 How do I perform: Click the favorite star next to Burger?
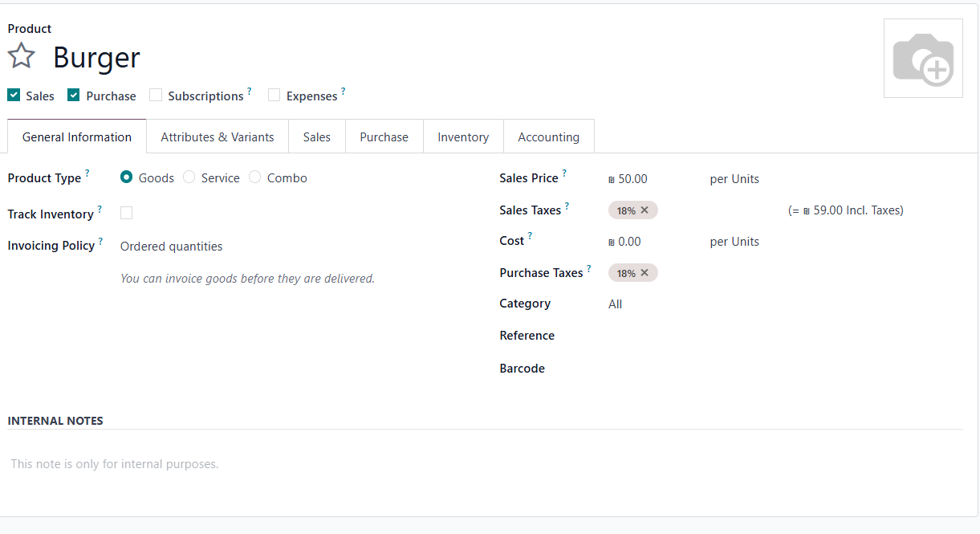click(x=22, y=56)
